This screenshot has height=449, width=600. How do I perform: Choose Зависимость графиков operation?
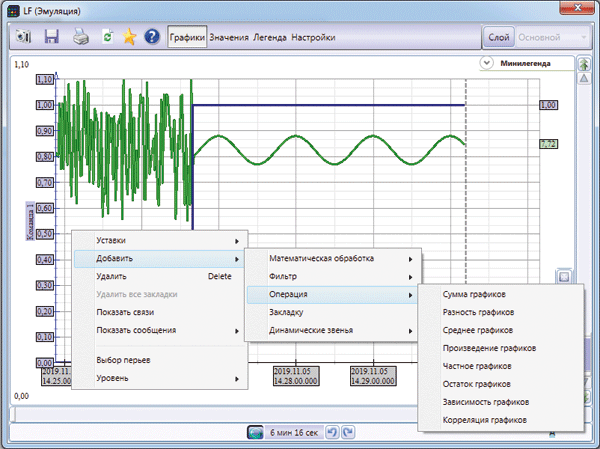(x=501, y=402)
